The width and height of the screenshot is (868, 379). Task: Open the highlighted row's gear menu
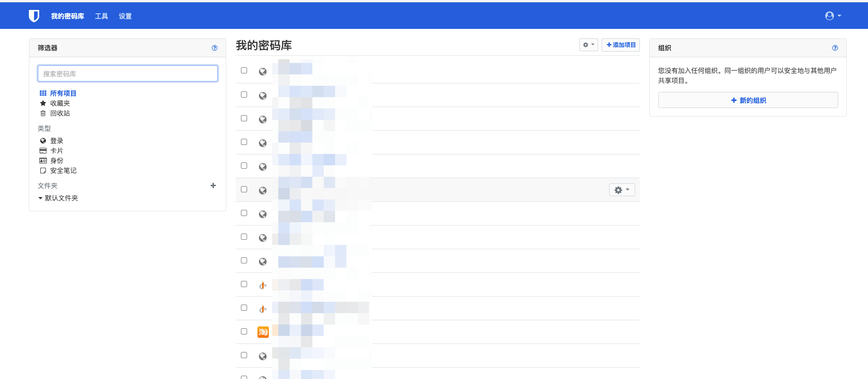pos(622,190)
